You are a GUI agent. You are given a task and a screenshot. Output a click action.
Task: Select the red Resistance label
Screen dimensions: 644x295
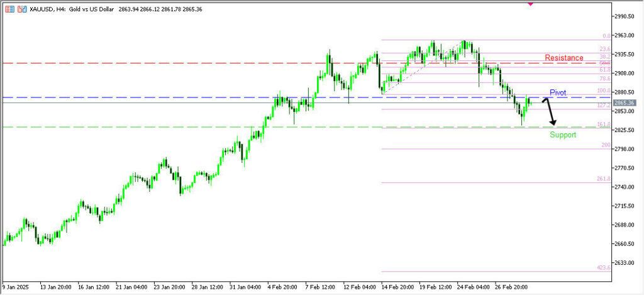click(563, 58)
